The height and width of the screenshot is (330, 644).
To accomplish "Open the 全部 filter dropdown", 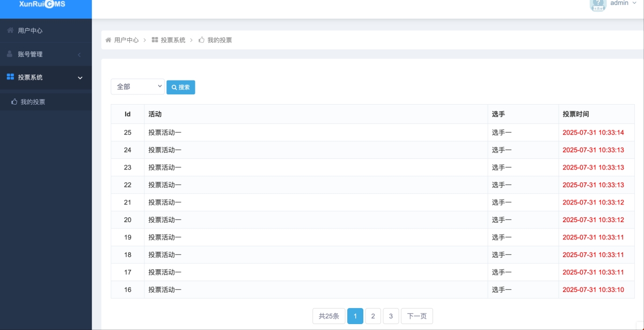I will 138,86.
